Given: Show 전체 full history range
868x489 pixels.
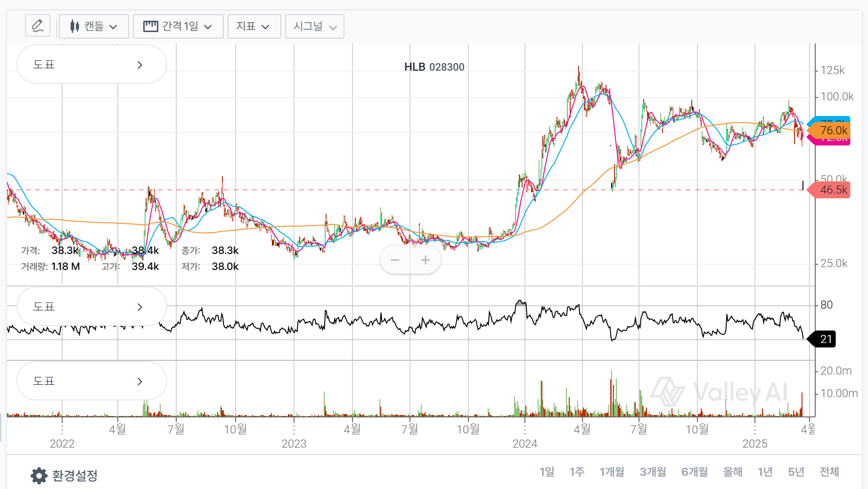Looking at the screenshot, I should tap(829, 472).
